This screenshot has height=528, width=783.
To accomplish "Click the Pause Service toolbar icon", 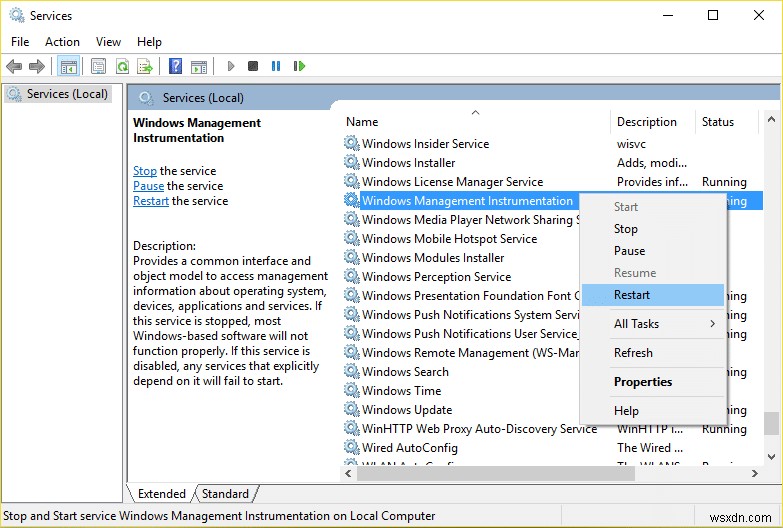I will click(276, 66).
